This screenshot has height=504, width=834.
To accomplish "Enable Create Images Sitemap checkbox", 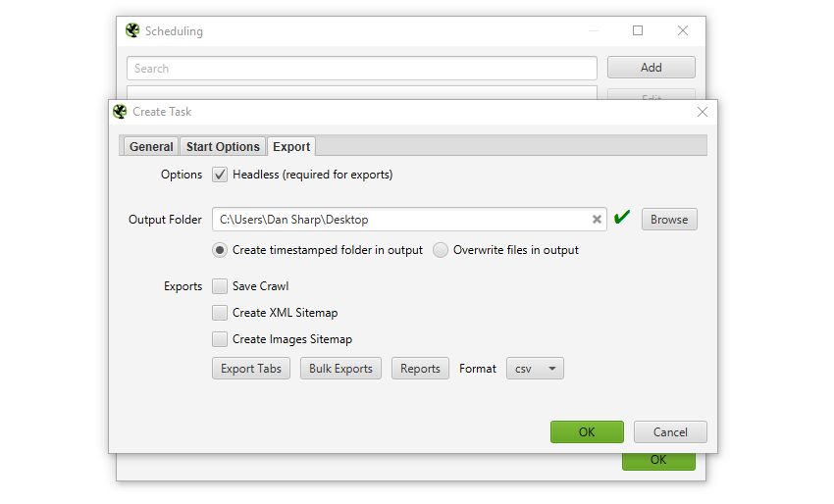I will (x=220, y=339).
